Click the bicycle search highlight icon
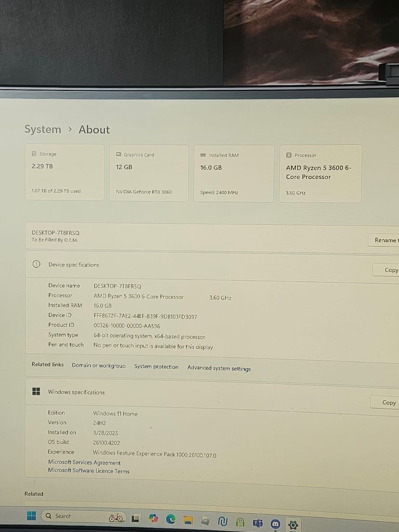This screenshot has height=532, width=399. pyautogui.click(x=116, y=517)
